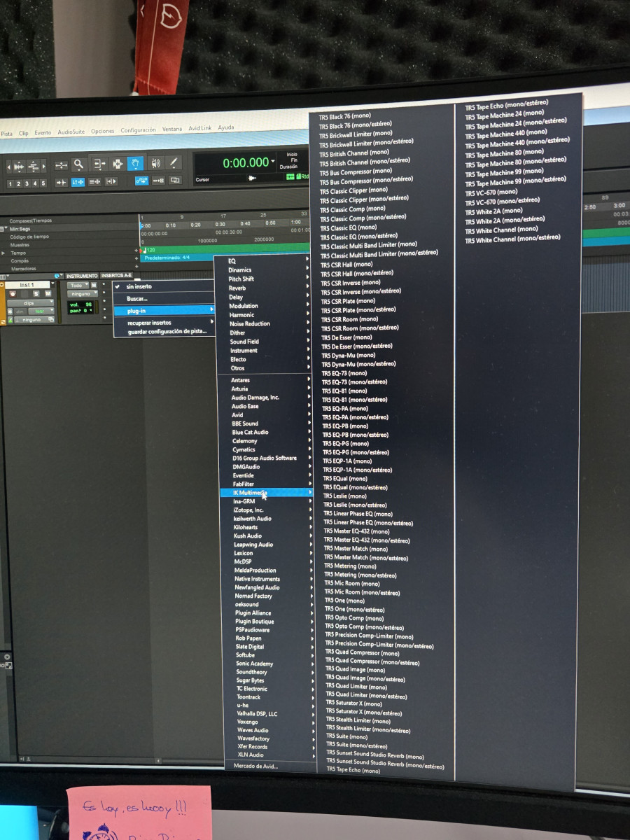Click zoom preset button 3

tap(27, 183)
